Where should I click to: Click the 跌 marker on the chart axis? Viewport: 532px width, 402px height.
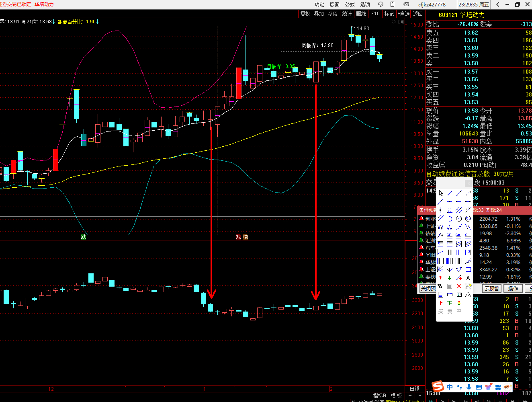coord(83,237)
